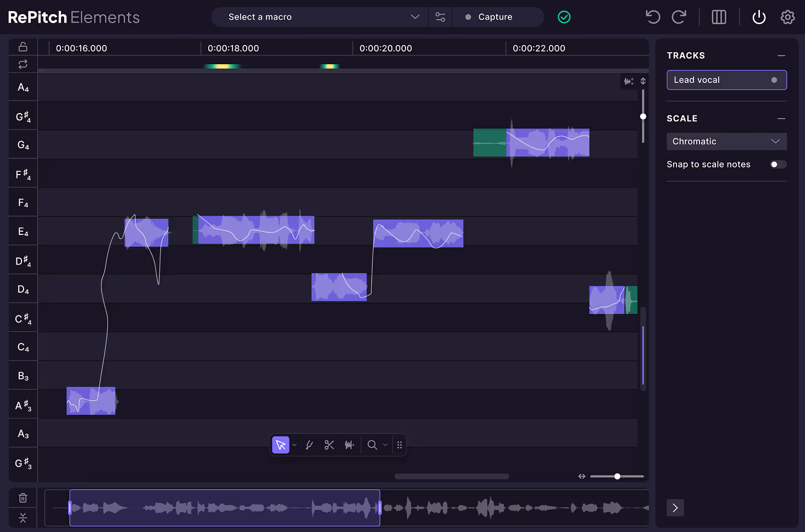Toggle the loop playback icon

coord(23,64)
